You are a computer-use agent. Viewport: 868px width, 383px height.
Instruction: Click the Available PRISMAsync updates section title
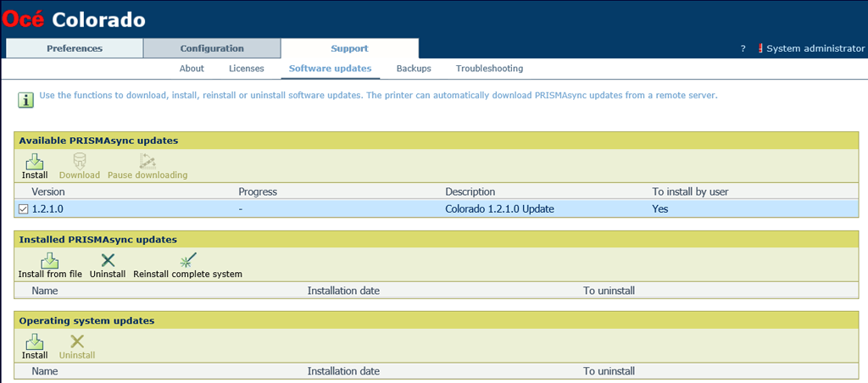click(98, 141)
